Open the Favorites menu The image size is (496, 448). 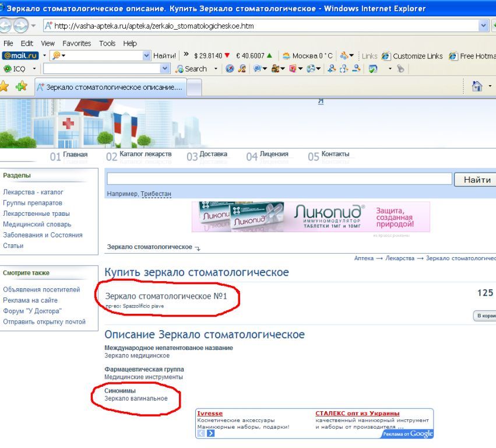(76, 43)
